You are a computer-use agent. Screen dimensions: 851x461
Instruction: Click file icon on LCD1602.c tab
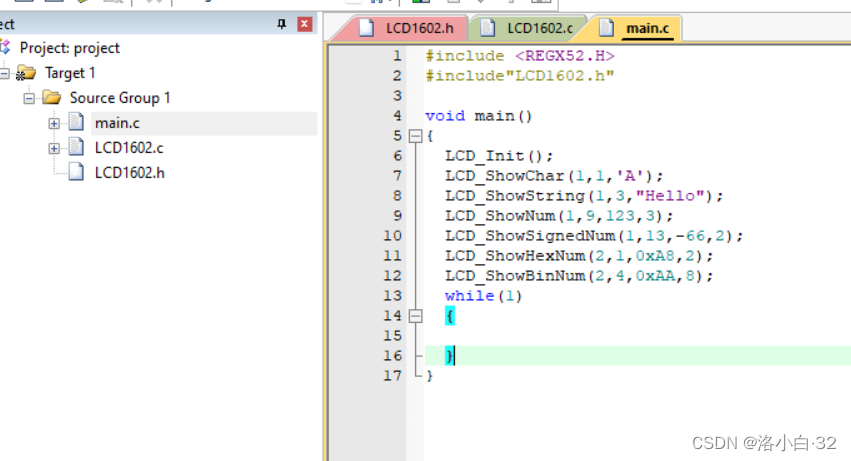tap(488, 28)
